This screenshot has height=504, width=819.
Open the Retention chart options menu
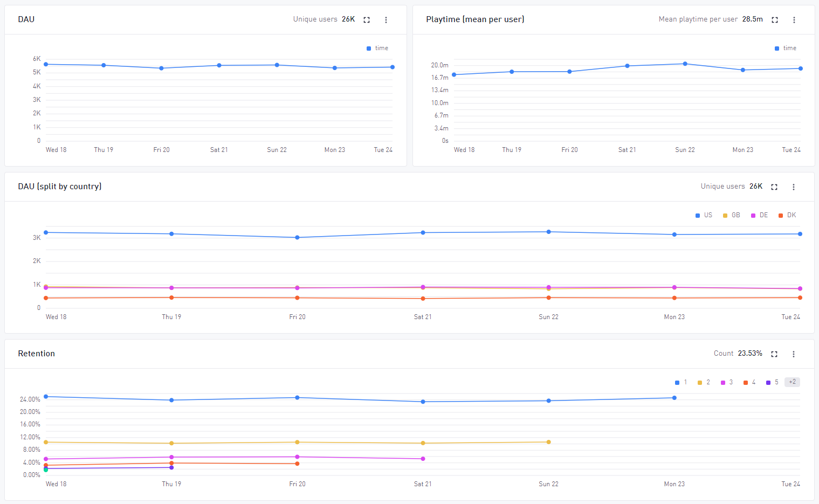click(x=794, y=354)
